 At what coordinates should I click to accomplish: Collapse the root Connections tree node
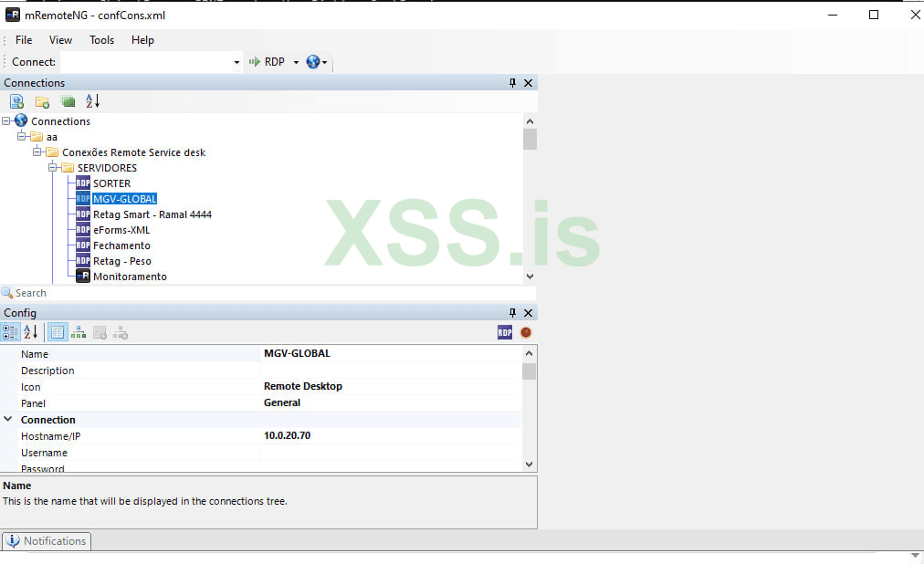click(5, 121)
